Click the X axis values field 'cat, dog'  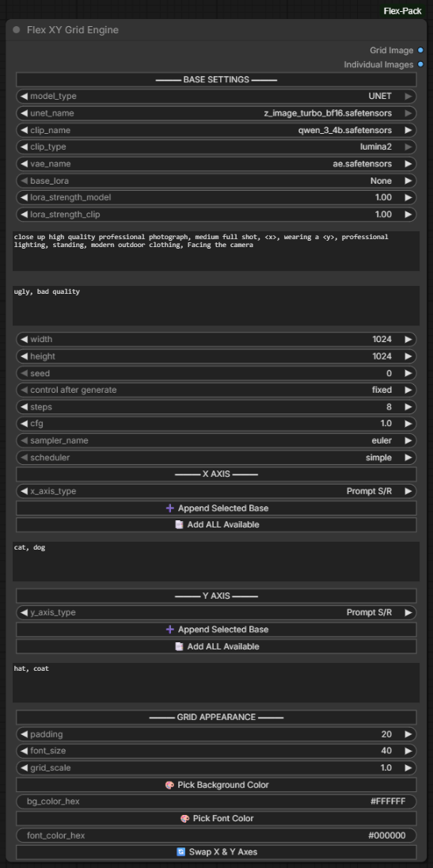point(216,562)
